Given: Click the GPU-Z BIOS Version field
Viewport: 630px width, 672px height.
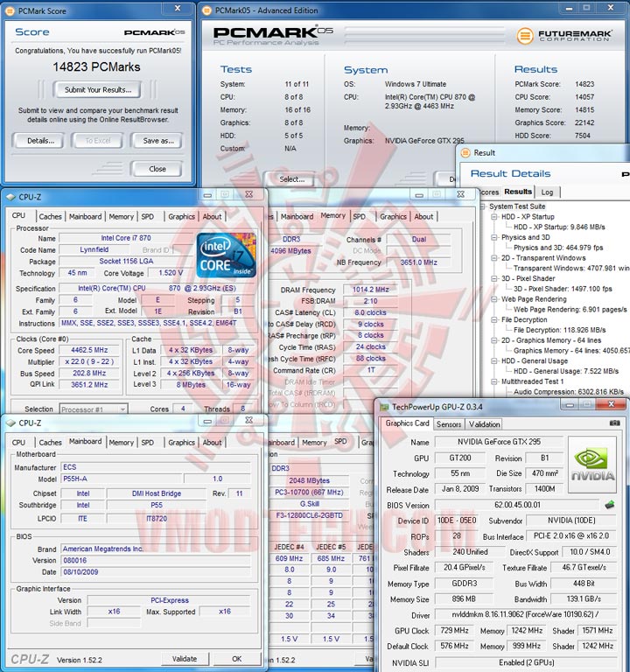Looking at the screenshot, I should [517, 505].
